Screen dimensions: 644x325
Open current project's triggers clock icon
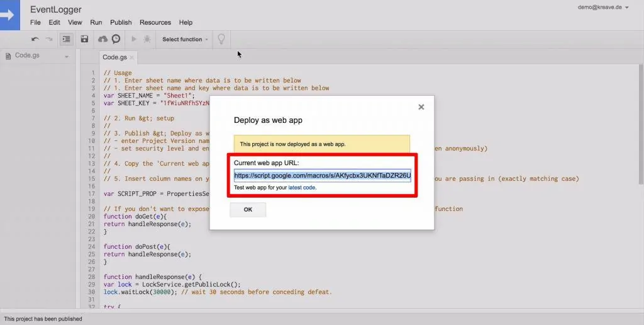(116, 39)
